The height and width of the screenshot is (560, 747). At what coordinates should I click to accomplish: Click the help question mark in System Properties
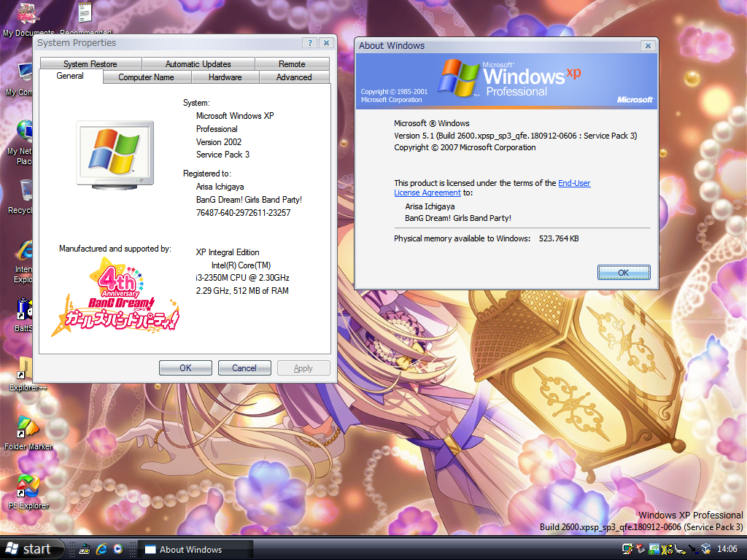click(x=309, y=43)
